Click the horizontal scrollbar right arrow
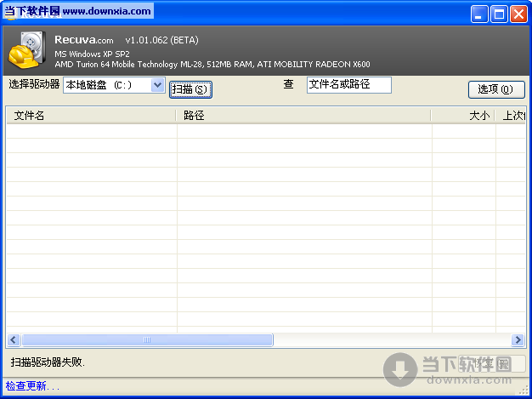Screen dimensions: 532x399 coord(518,340)
